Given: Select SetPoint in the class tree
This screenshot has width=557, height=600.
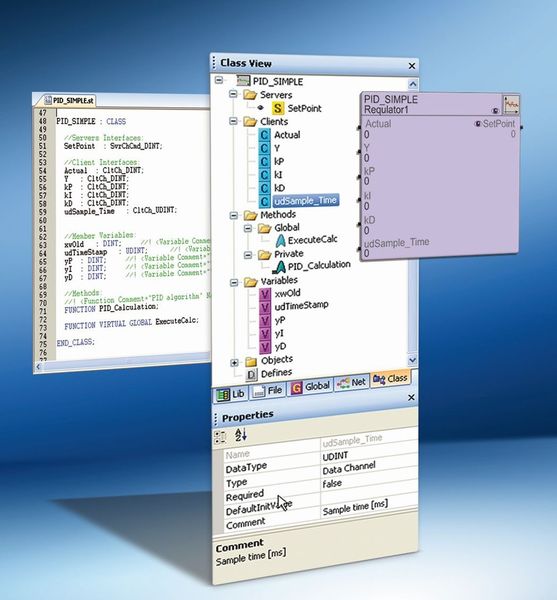Looking at the screenshot, I should 305,108.
